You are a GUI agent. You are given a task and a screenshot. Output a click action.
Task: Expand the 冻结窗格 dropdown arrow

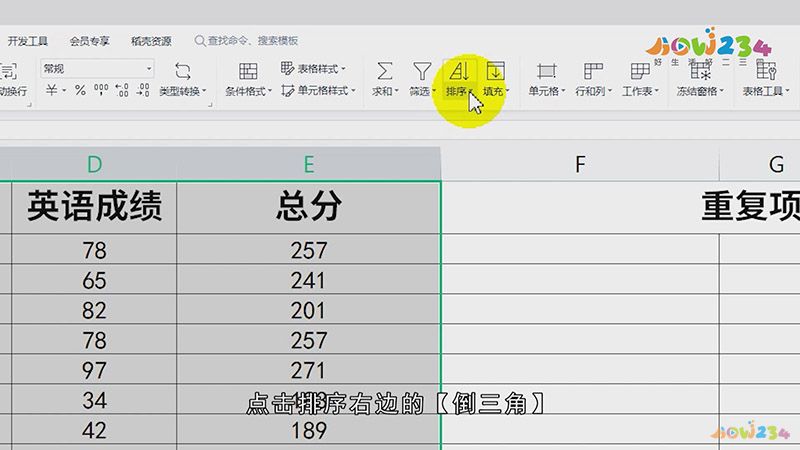point(721,91)
